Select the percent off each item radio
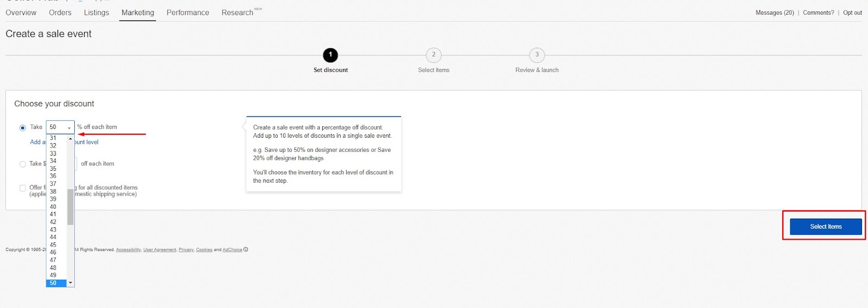Screen dimensions: 868x308 coord(23,128)
